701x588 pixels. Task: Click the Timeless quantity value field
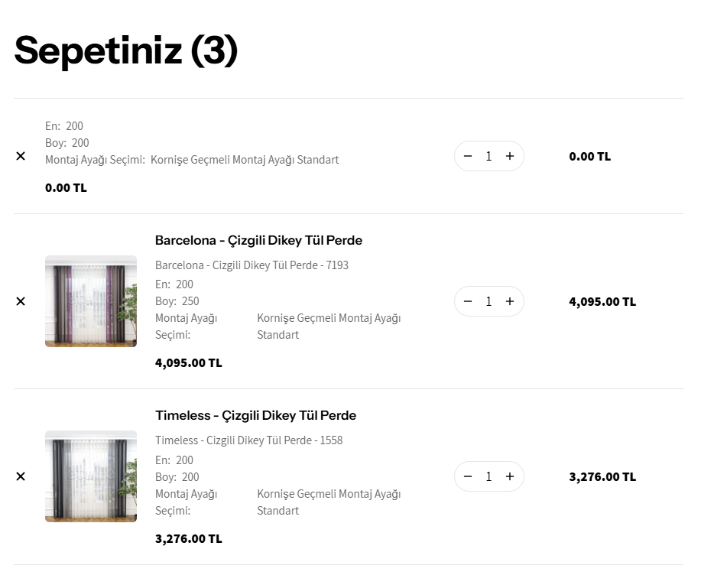click(x=488, y=476)
